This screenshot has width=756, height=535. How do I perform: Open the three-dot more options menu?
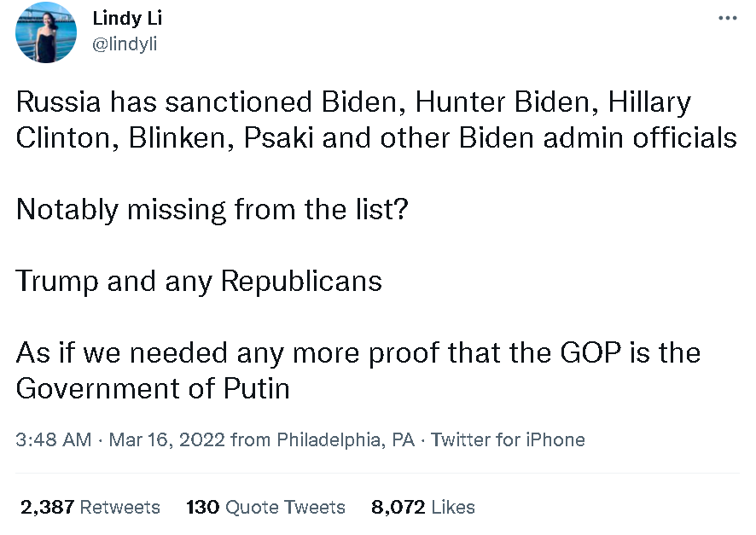[x=727, y=19]
